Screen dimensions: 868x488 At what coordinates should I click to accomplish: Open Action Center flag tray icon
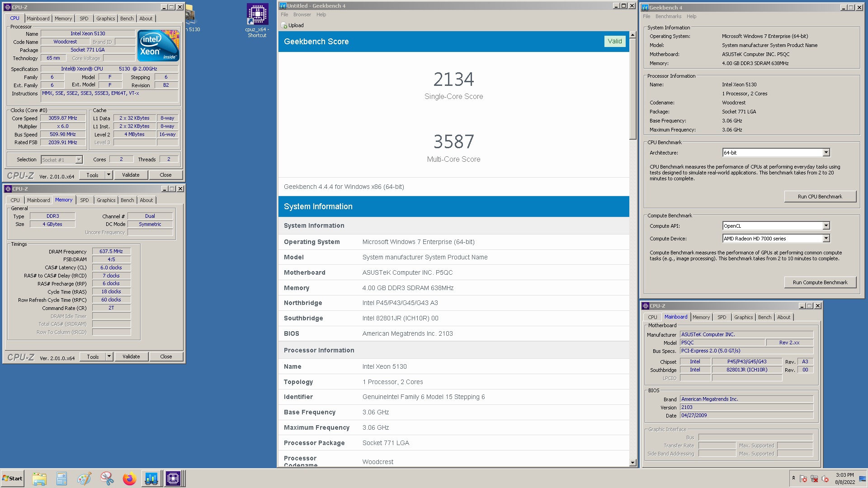(803, 479)
